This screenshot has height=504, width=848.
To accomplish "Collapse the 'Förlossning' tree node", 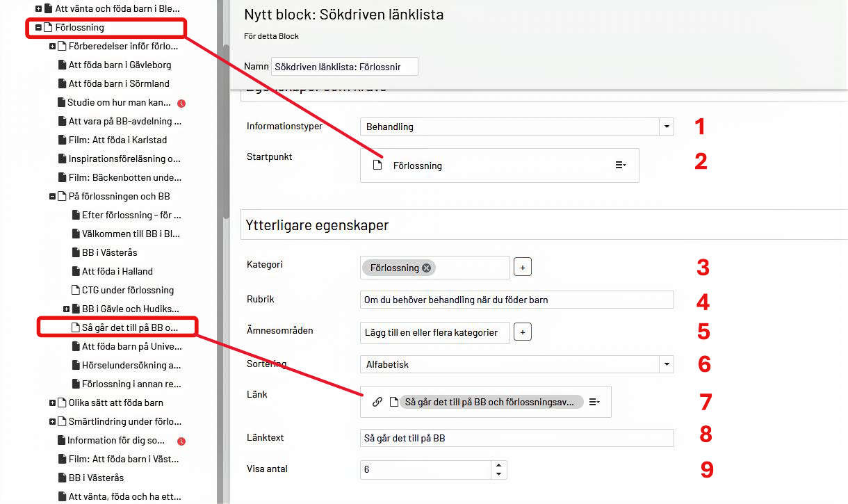I will [x=38, y=28].
